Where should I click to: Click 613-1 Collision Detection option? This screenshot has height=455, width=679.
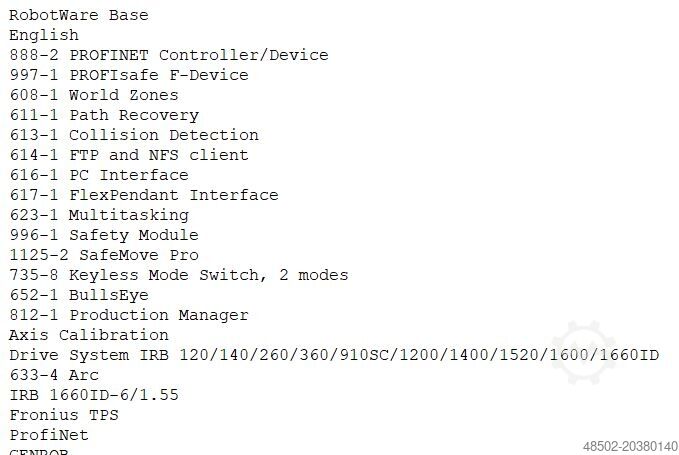pos(134,135)
